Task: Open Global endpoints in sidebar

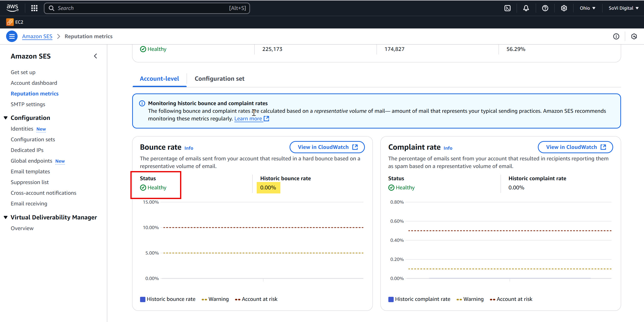Action: point(31,161)
